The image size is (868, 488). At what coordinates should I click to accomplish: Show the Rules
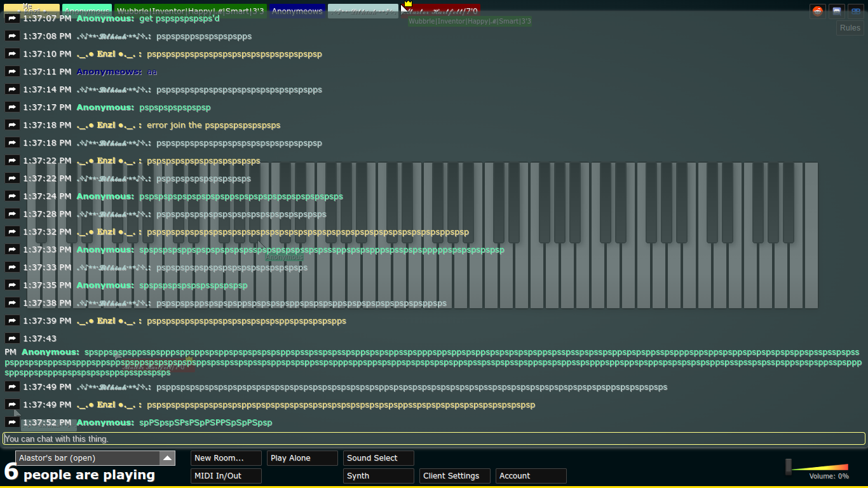[x=850, y=28]
